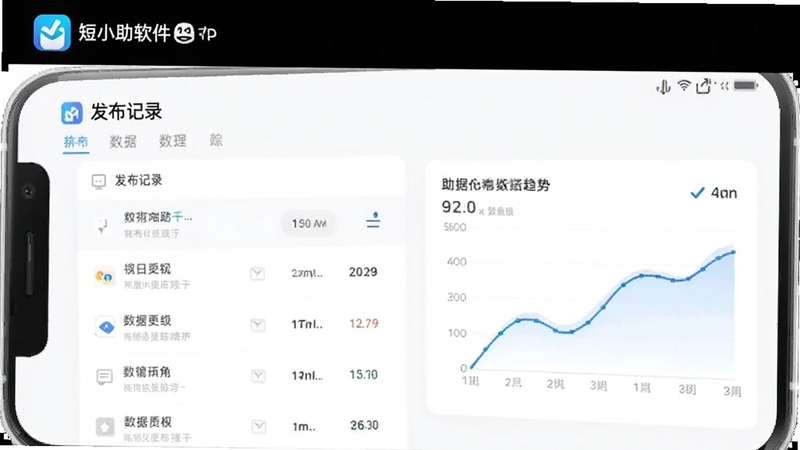Toggle the blue checkmark next to 4an
Screen dimensions: 800x450
(697, 193)
